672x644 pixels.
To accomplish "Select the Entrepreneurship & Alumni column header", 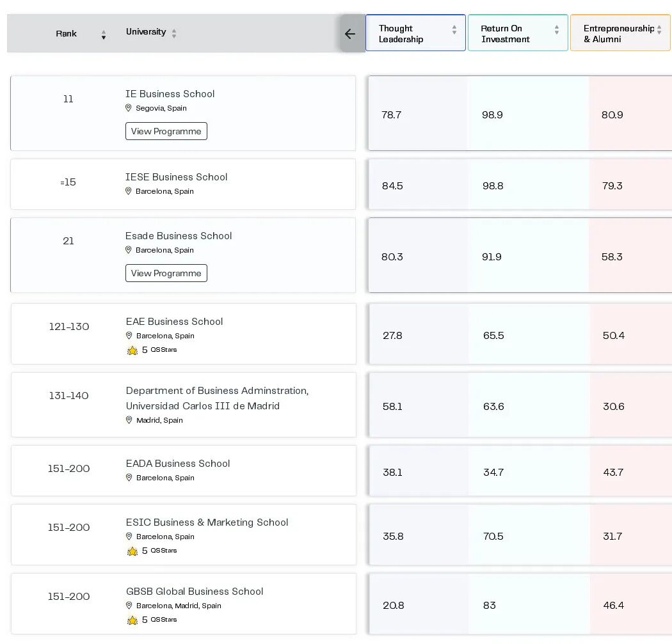I will point(620,33).
